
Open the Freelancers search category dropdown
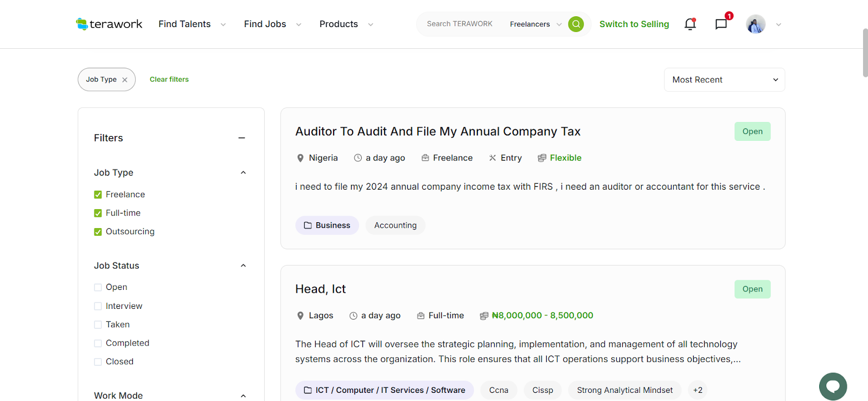point(535,24)
